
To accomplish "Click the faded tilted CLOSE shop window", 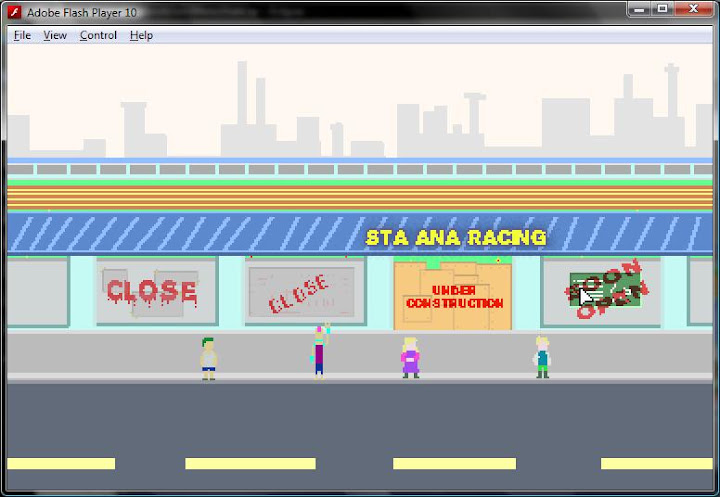I will click(x=305, y=292).
